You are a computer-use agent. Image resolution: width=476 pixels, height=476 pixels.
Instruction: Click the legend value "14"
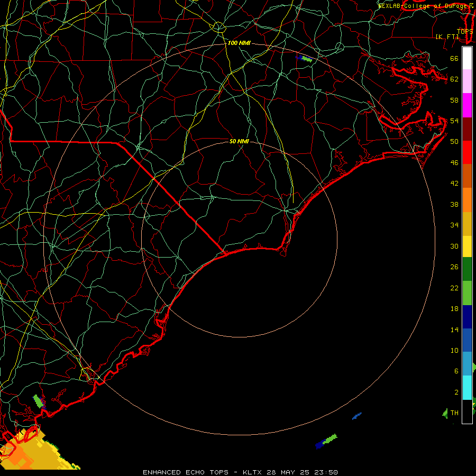pos(454,329)
